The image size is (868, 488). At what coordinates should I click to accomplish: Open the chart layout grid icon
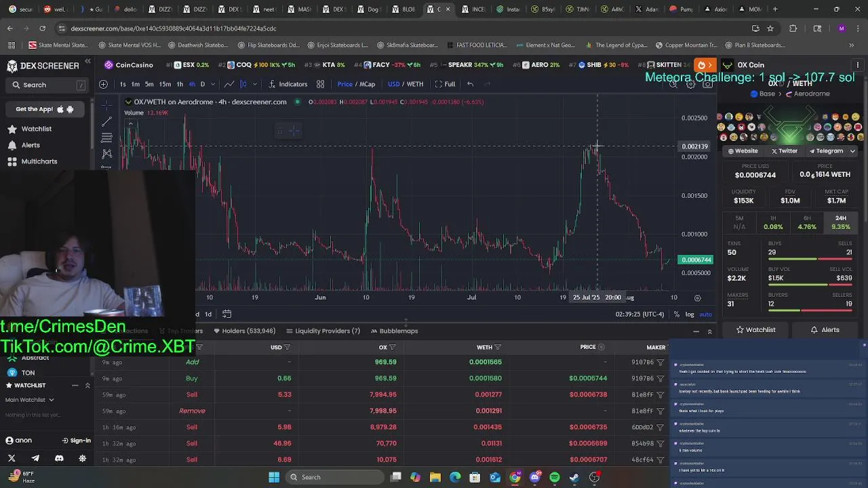click(320, 84)
